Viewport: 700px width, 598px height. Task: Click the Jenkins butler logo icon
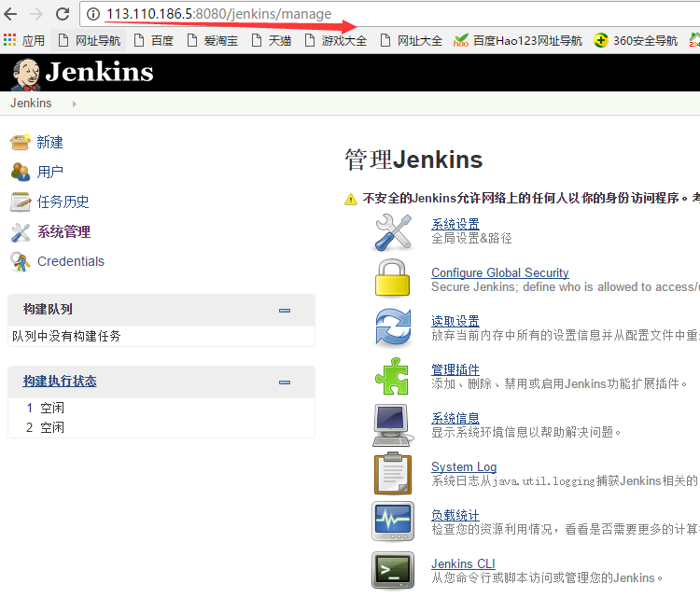pos(26,74)
